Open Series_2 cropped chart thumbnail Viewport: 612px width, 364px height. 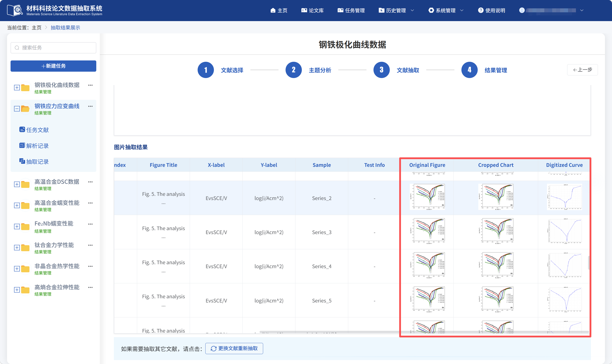click(x=496, y=197)
